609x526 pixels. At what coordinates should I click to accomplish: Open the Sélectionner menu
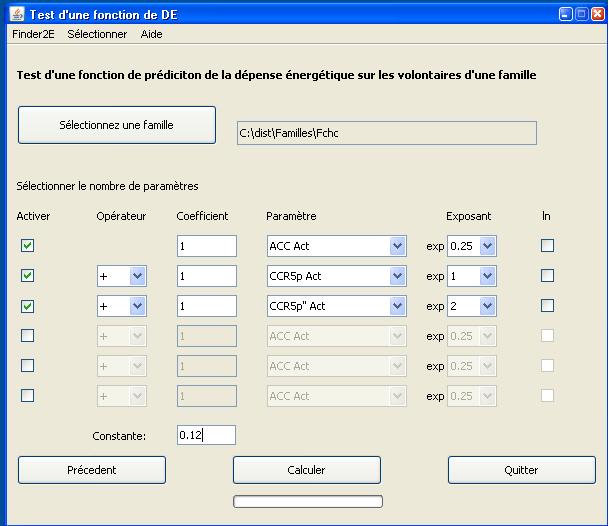[97, 34]
